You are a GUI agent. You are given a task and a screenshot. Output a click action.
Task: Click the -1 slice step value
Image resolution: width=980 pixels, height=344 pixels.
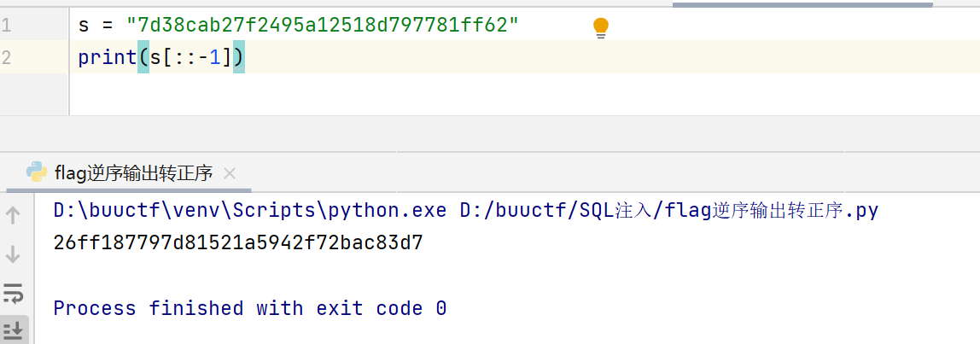pos(209,57)
